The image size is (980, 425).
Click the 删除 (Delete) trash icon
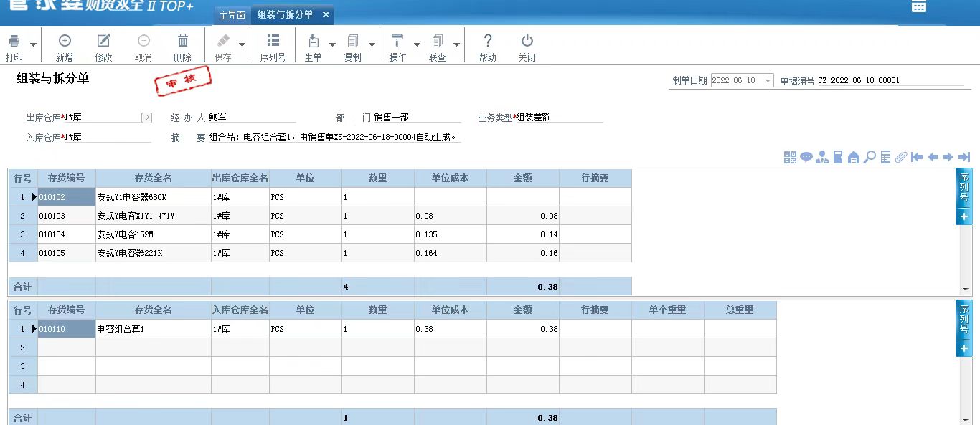pos(183,42)
